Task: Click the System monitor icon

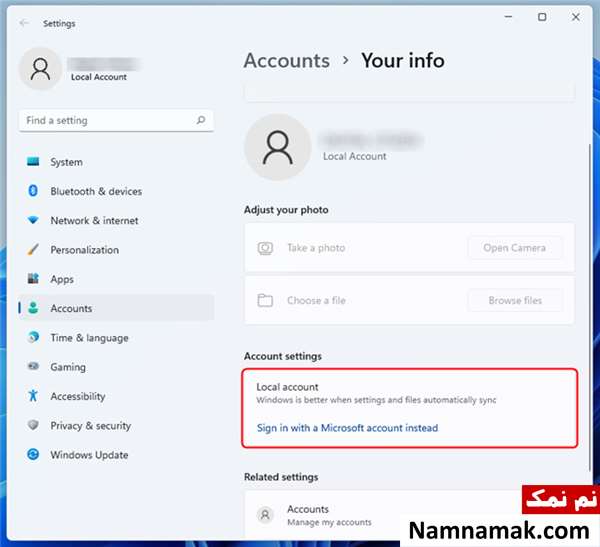Action: (x=33, y=162)
